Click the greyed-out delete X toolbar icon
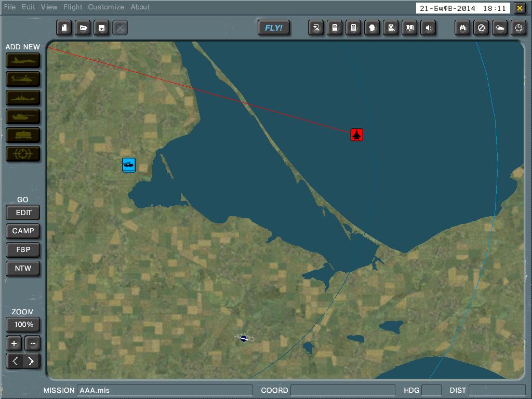Screen dimensions: 532x399 pos(120,28)
